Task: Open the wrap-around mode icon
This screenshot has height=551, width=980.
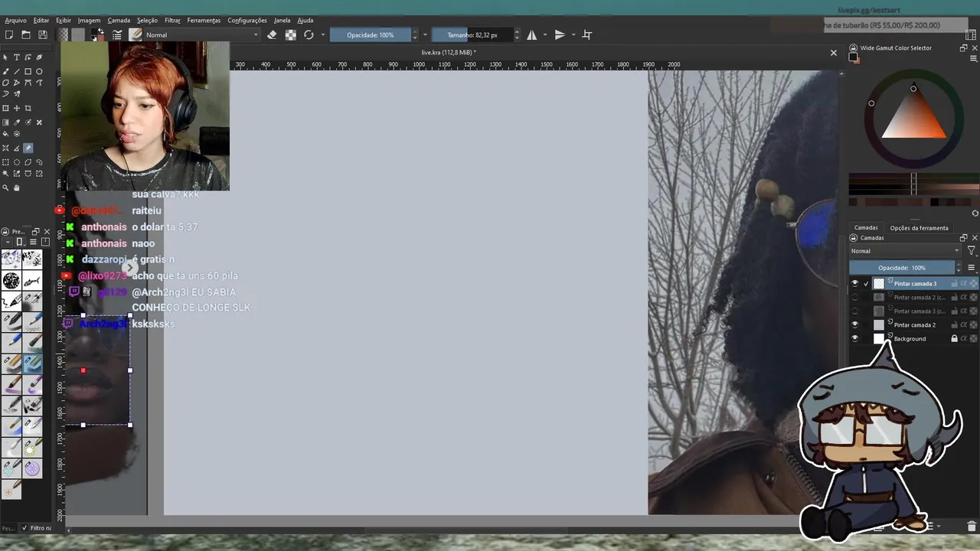Action: tap(587, 34)
